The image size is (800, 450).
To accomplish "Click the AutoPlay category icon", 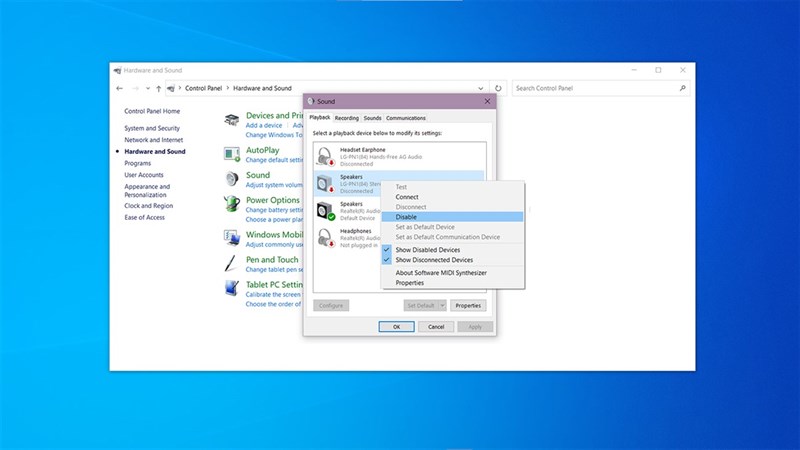I will pyautogui.click(x=232, y=154).
